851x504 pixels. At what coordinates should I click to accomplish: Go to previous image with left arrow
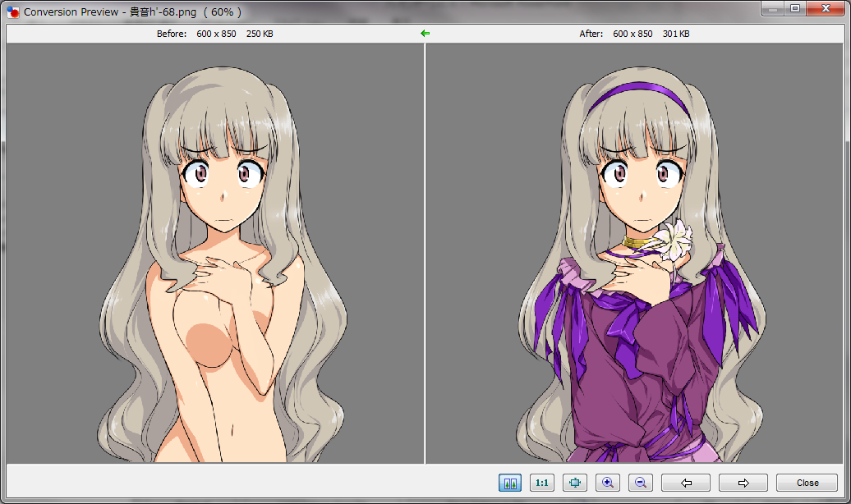click(x=685, y=483)
